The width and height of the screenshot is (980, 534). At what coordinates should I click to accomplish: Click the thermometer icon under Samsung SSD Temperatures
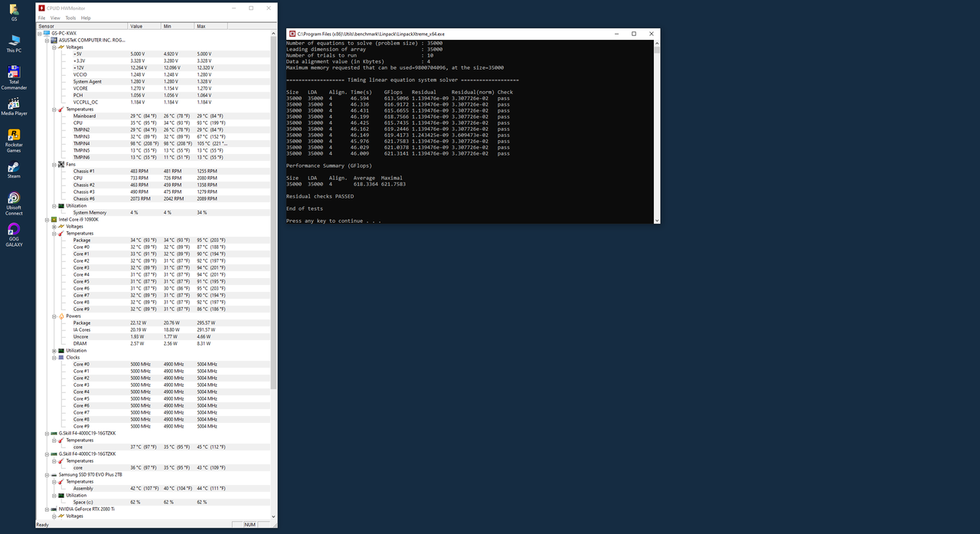tap(60, 481)
